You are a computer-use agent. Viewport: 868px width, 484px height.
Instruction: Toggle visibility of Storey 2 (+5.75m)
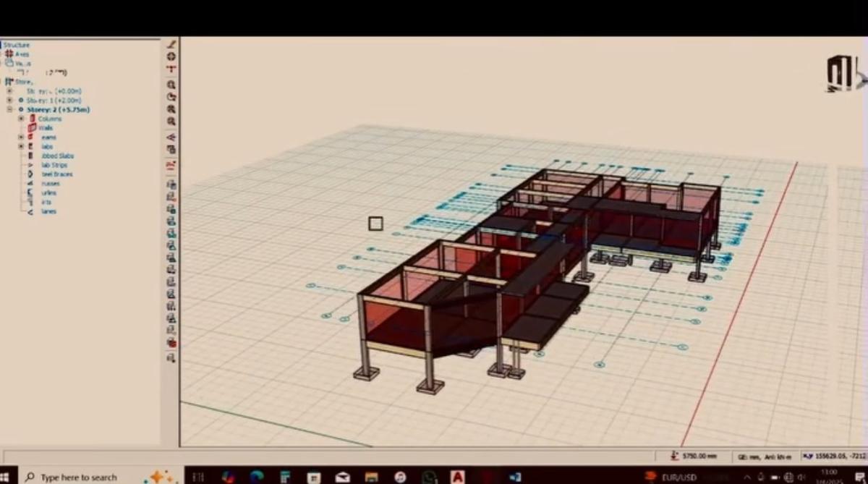point(21,109)
